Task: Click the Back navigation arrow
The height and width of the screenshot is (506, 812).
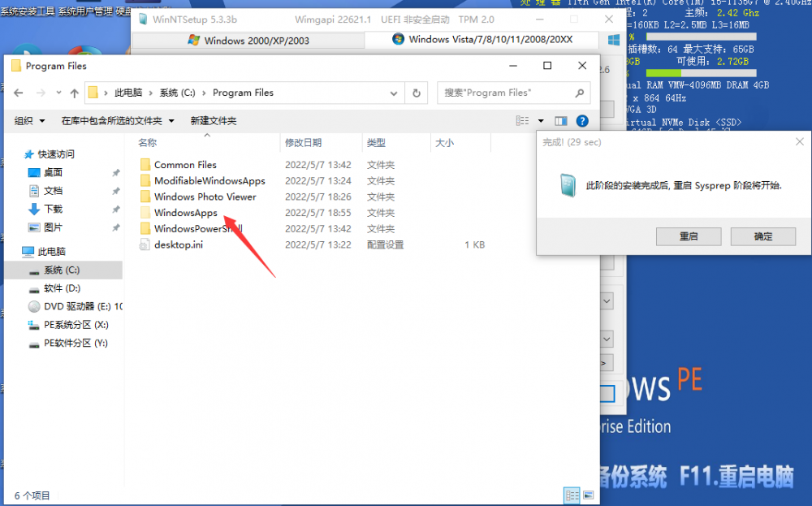Action: click(x=18, y=93)
